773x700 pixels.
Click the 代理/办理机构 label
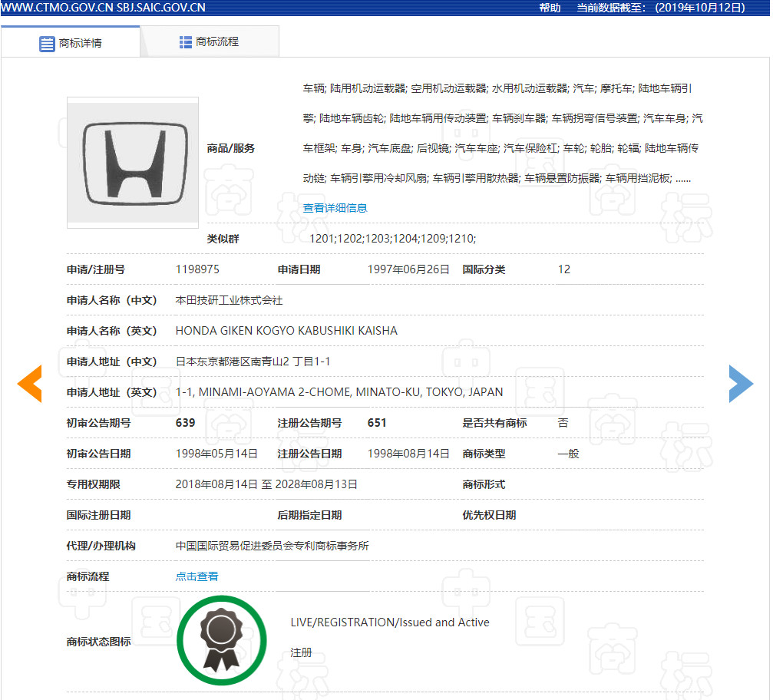click(x=101, y=546)
